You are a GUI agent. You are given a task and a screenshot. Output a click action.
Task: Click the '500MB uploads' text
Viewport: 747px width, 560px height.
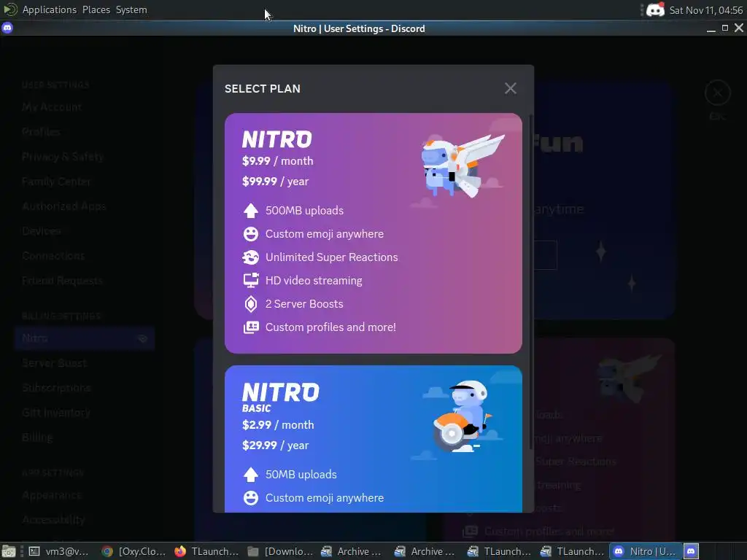304,211
